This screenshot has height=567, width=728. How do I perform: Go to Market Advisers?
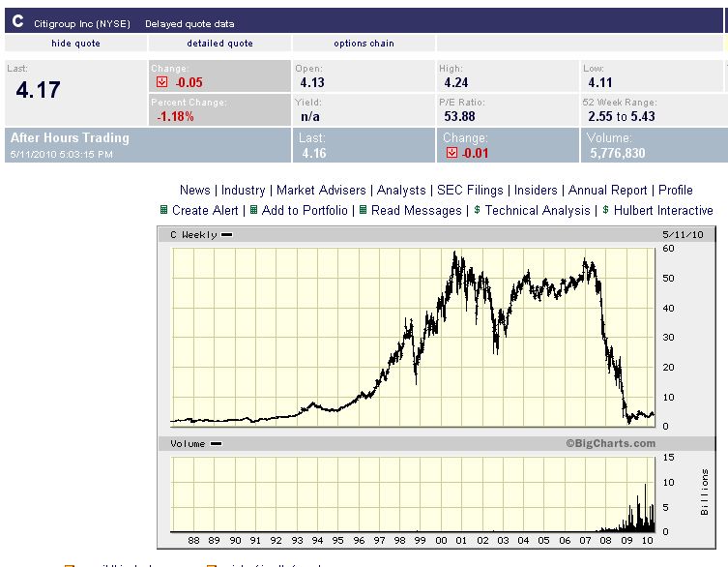click(321, 190)
